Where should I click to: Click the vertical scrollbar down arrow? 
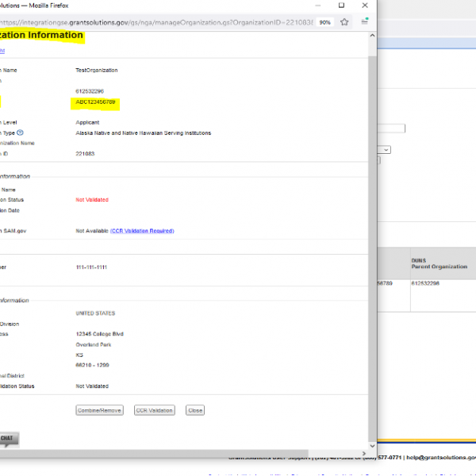pos(373,444)
